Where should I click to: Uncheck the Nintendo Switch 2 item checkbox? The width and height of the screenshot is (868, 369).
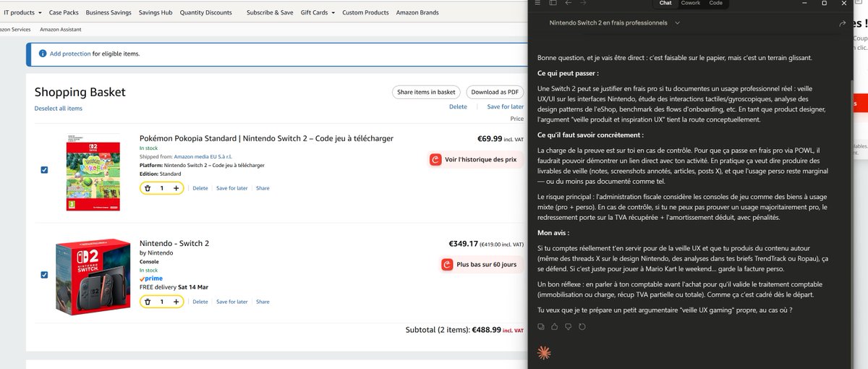pos(44,275)
